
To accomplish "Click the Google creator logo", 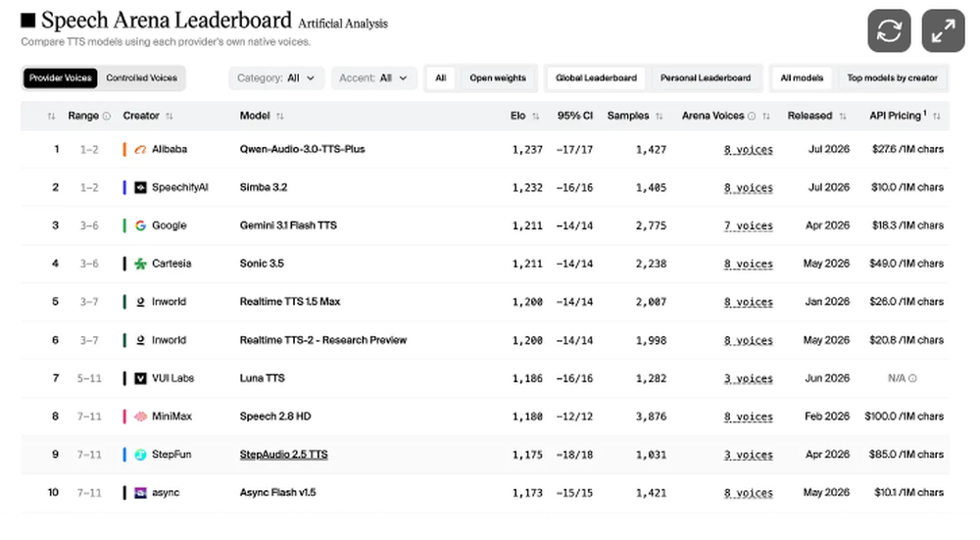I will [x=140, y=225].
